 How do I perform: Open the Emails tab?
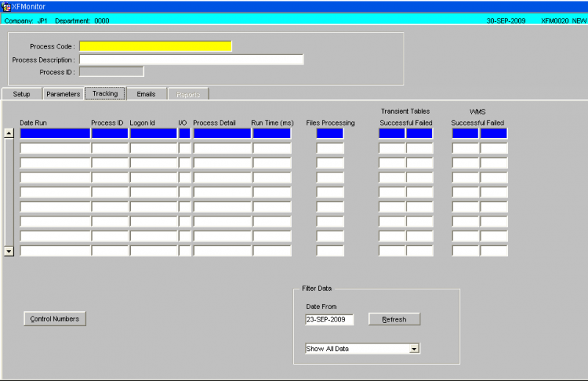tap(146, 94)
